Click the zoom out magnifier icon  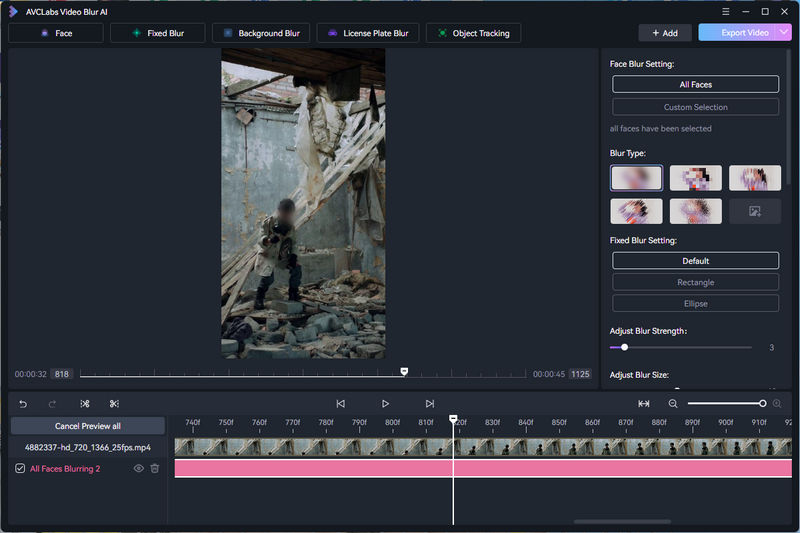[x=673, y=404]
